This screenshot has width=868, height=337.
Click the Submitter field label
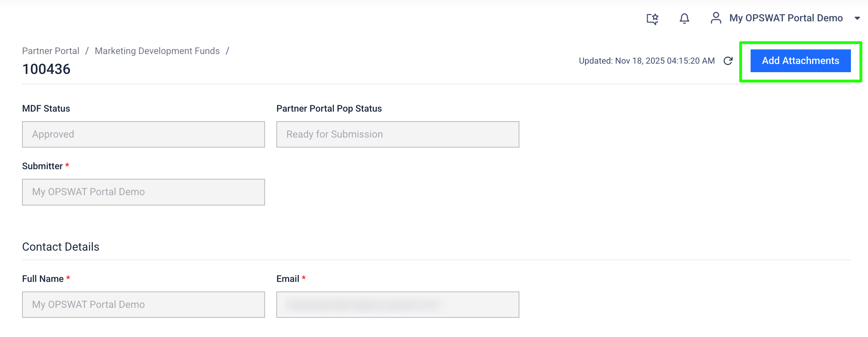[x=42, y=166]
